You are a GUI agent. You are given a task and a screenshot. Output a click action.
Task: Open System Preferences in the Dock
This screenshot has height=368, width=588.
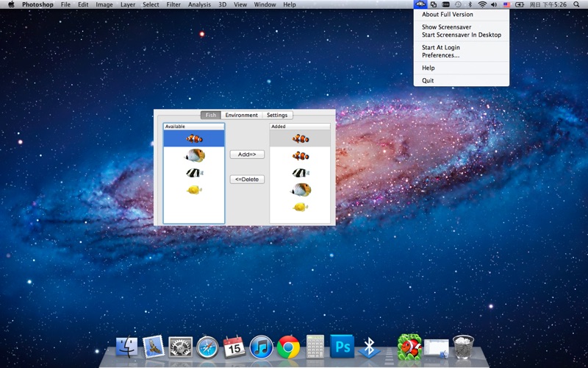180,347
